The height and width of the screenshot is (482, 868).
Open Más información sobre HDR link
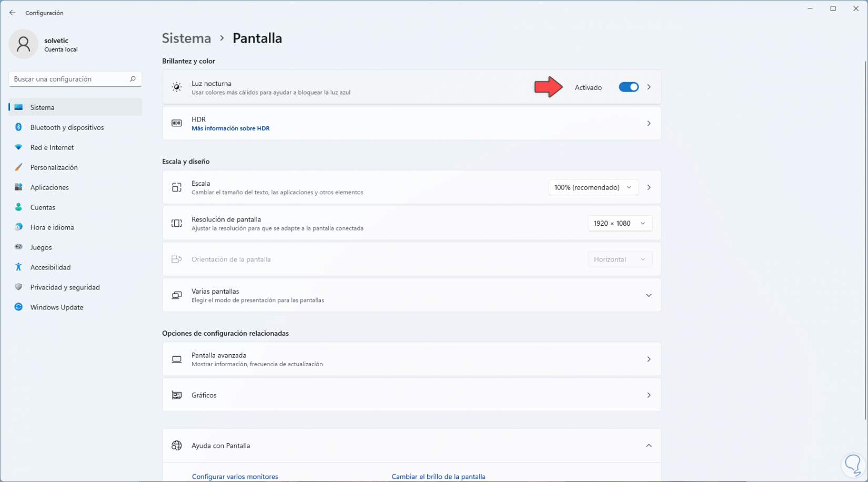click(x=230, y=128)
